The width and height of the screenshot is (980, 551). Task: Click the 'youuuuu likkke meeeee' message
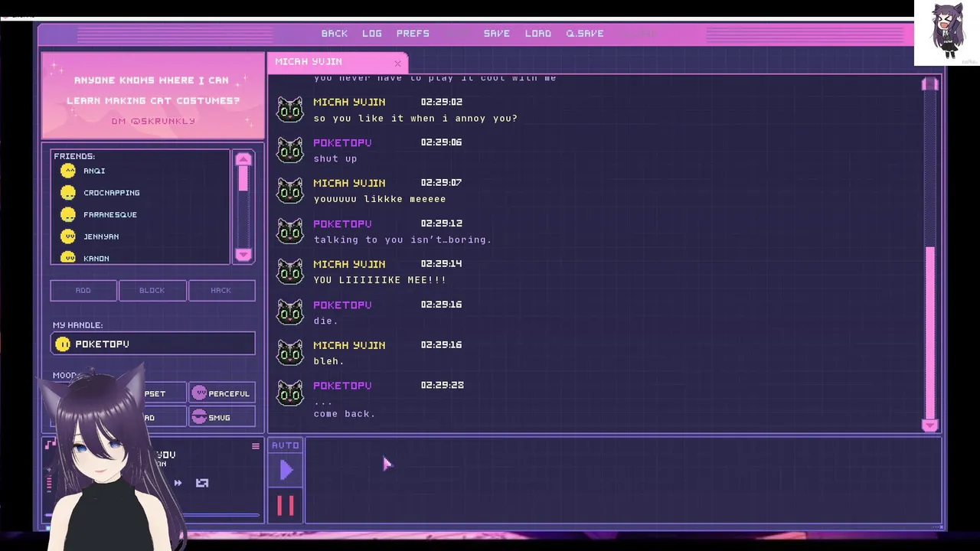[380, 199]
